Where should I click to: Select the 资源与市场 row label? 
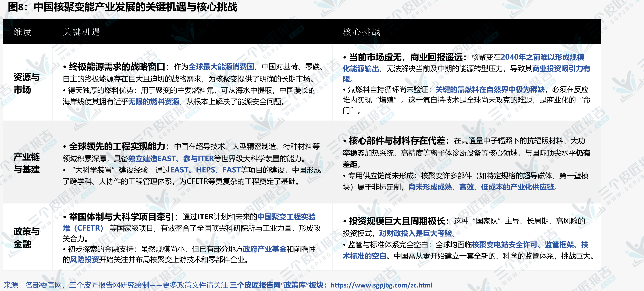tap(27, 83)
